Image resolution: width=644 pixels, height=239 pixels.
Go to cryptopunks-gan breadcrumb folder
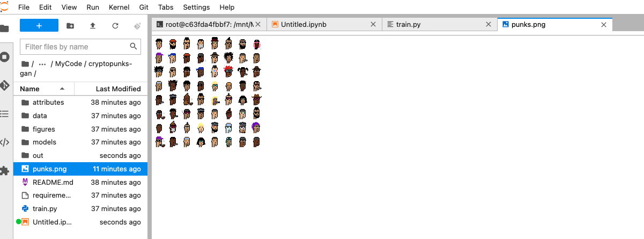pyautogui.click(x=77, y=69)
